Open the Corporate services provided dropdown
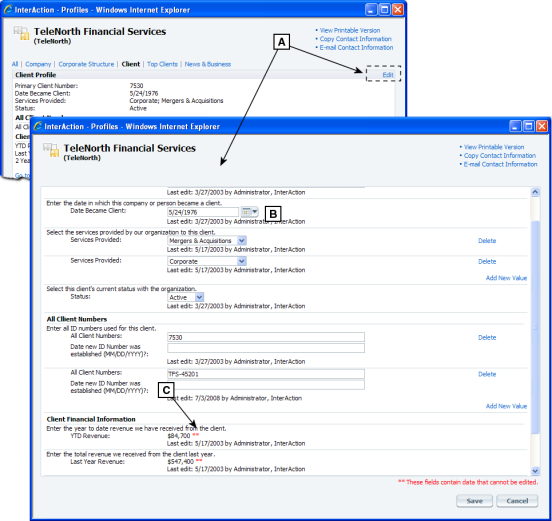 (242, 261)
